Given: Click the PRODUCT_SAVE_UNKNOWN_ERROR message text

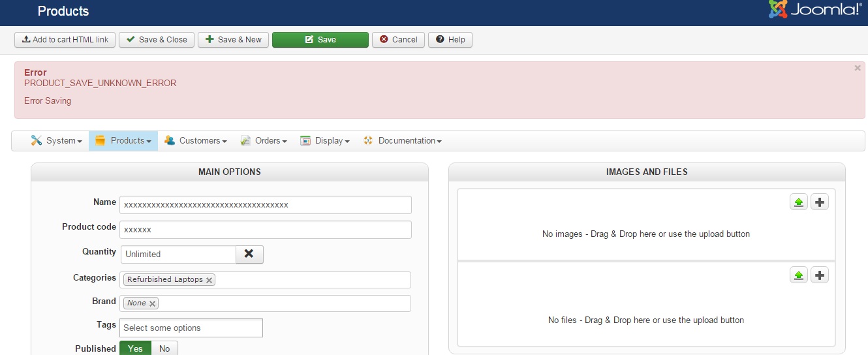Looking at the screenshot, I should point(100,83).
